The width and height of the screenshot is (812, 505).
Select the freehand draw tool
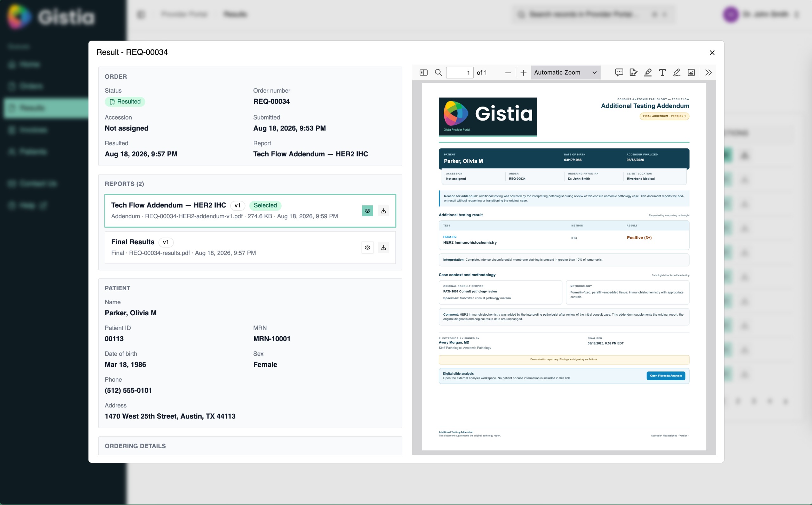(x=677, y=72)
